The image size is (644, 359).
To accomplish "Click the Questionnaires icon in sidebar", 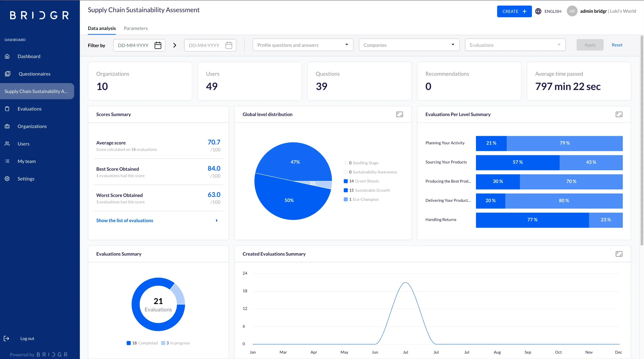I will (8, 74).
